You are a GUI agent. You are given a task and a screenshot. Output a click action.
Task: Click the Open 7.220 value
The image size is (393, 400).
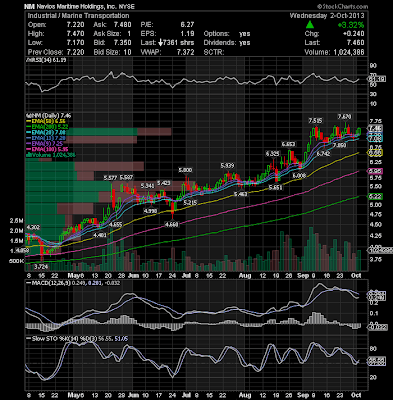point(75,25)
